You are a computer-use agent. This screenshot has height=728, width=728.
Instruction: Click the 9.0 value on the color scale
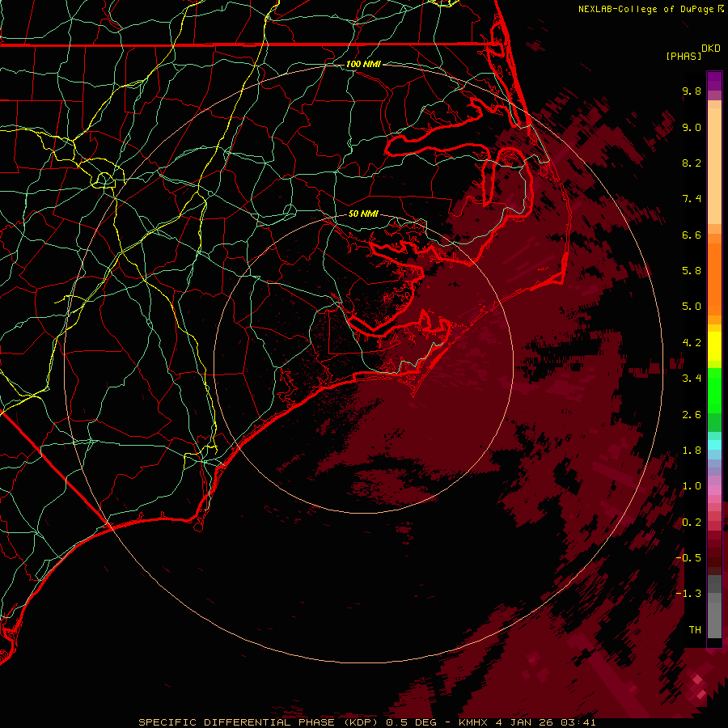(x=692, y=127)
